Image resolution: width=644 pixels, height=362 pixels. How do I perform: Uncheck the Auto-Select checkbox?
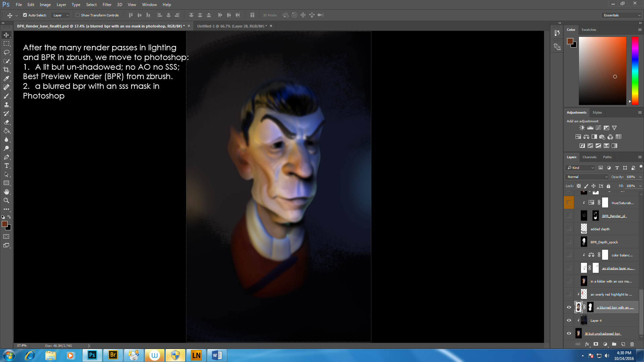(x=25, y=15)
